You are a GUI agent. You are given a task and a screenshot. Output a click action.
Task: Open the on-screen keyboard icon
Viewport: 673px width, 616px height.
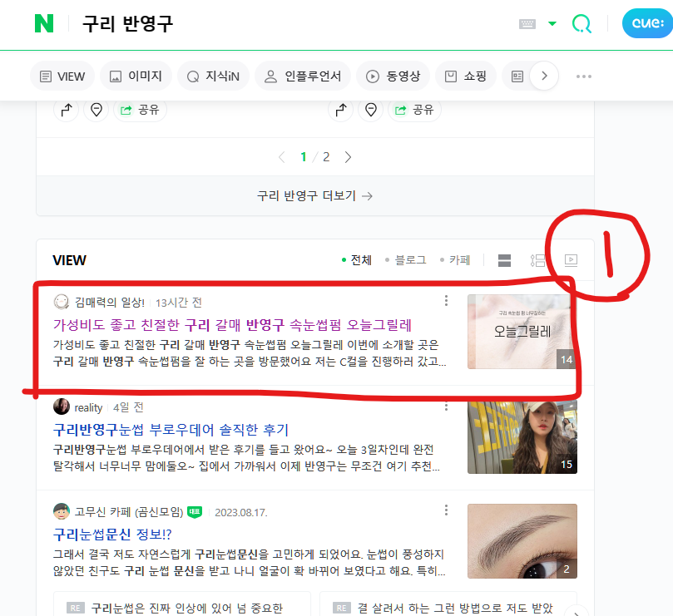[527, 23]
